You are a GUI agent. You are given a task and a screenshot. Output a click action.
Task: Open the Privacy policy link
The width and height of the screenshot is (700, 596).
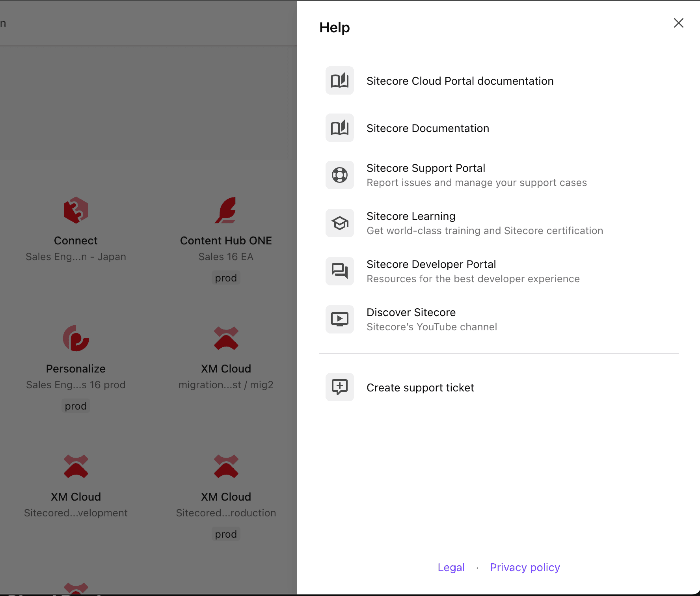click(x=525, y=567)
